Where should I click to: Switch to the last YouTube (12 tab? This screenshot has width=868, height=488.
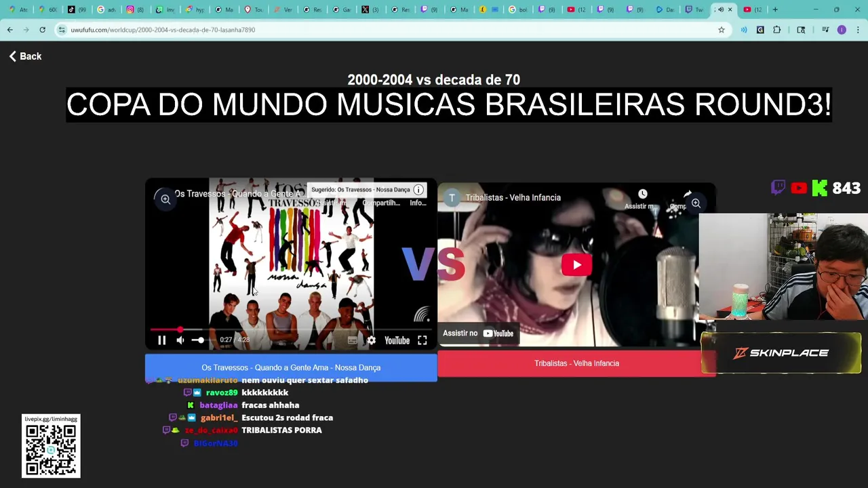click(x=752, y=9)
